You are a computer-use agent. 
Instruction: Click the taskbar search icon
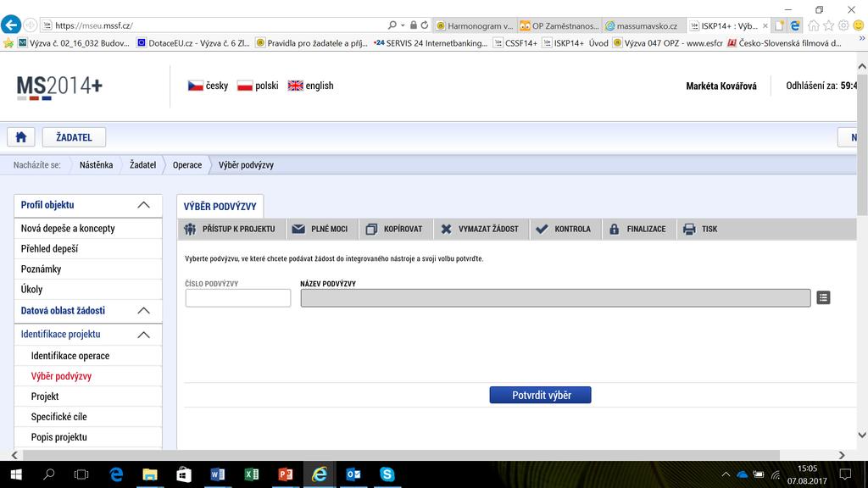pyautogui.click(x=48, y=474)
